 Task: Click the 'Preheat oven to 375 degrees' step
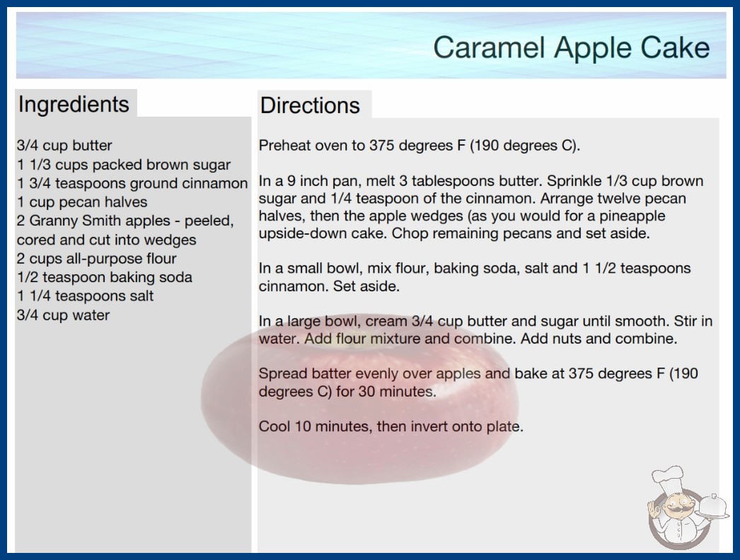(419, 146)
